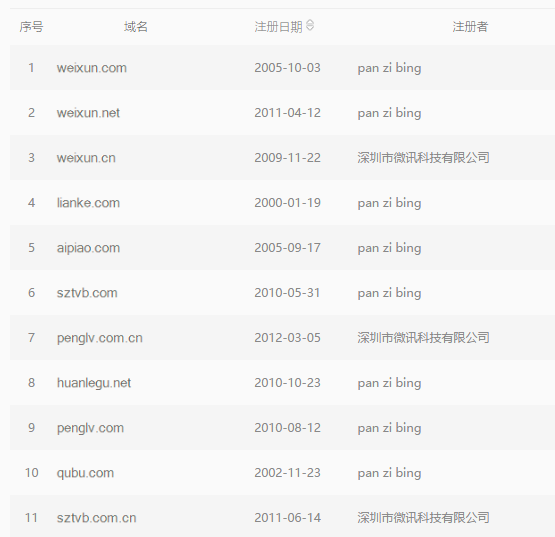Screen dimensions: 555x537
Task: Click registrant pan zi bing for sztvb.com
Action: click(x=389, y=293)
